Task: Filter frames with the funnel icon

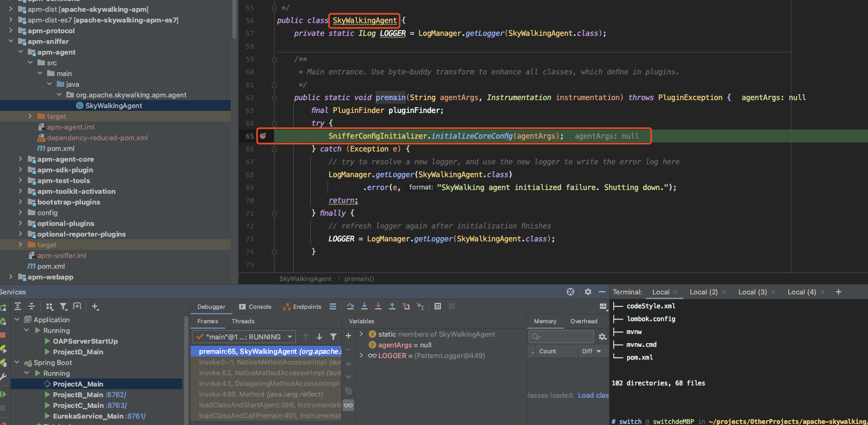Action: point(333,337)
